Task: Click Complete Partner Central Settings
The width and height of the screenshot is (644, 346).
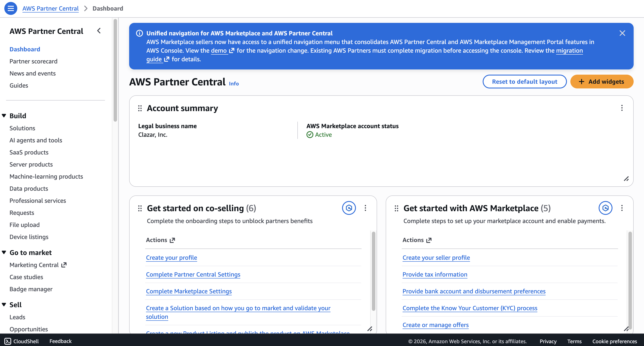Action: point(193,274)
